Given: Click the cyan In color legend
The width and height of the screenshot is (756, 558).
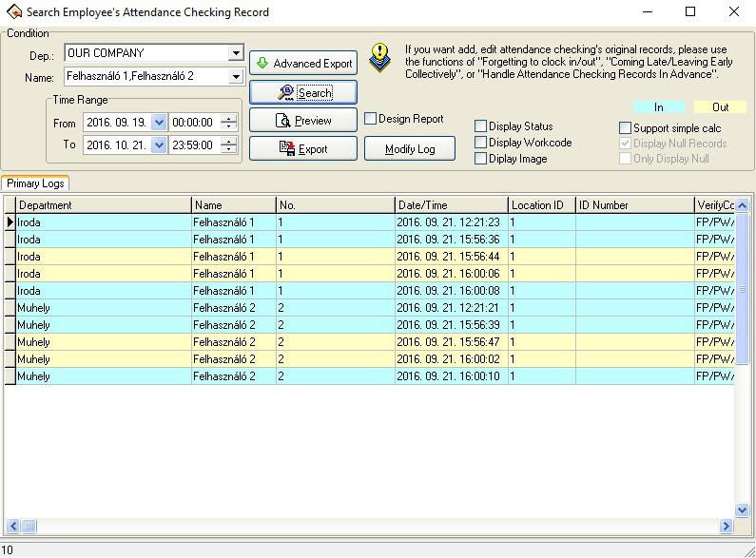Looking at the screenshot, I should click(658, 107).
